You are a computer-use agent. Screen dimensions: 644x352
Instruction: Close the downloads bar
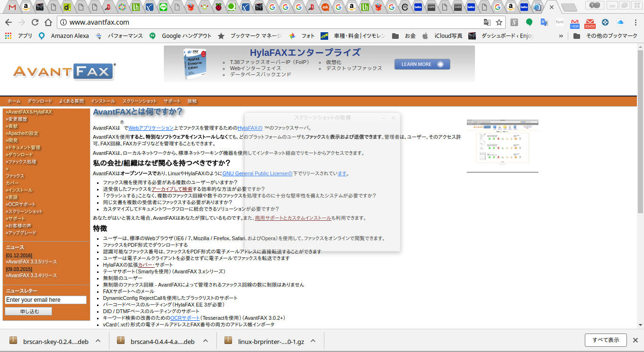[635, 340]
